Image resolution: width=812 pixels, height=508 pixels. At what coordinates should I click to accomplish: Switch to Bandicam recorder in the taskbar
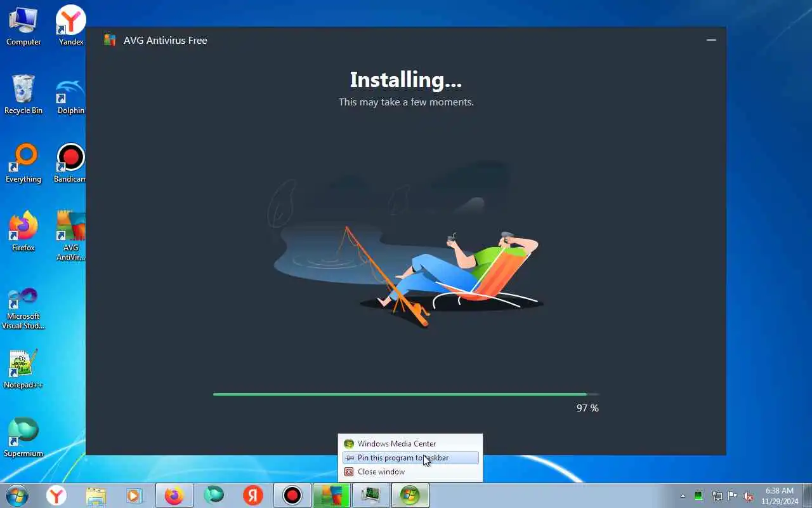[x=292, y=495]
